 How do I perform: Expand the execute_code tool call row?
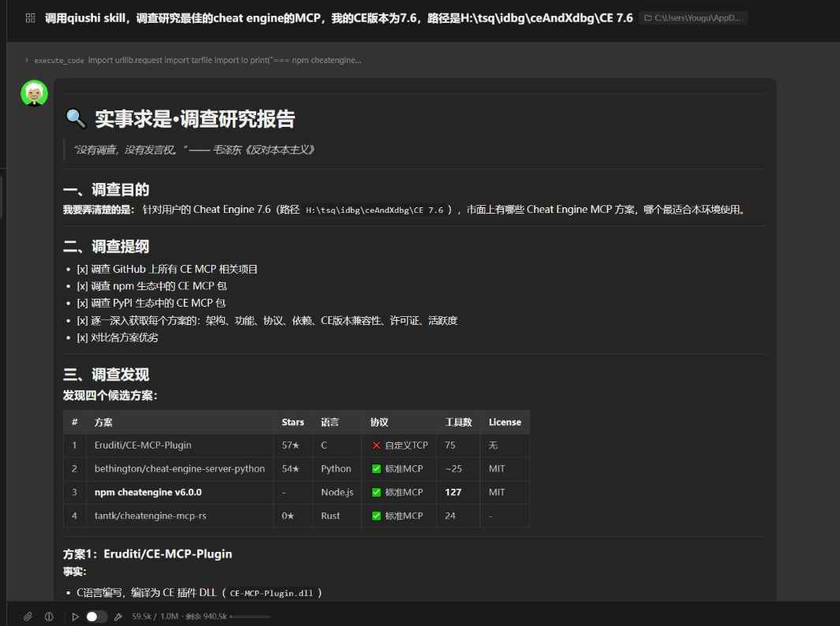pos(193,60)
